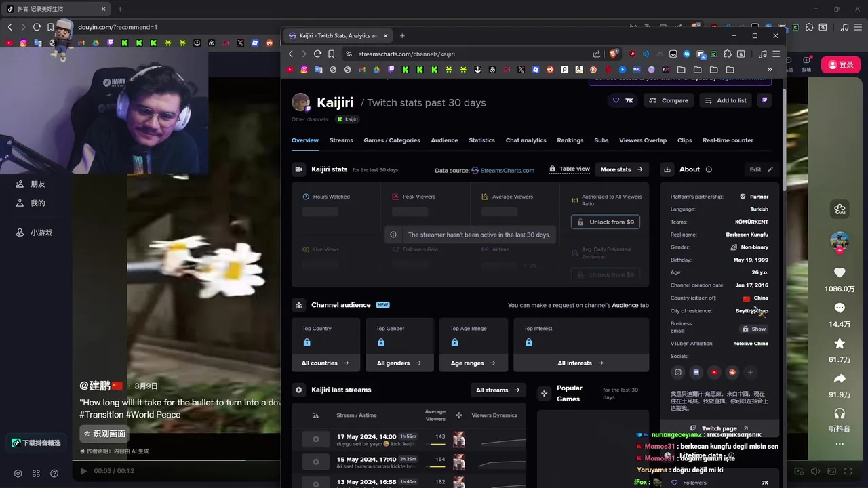Click the download icon beside About
The image size is (868, 488).
(x=667, y=169)
